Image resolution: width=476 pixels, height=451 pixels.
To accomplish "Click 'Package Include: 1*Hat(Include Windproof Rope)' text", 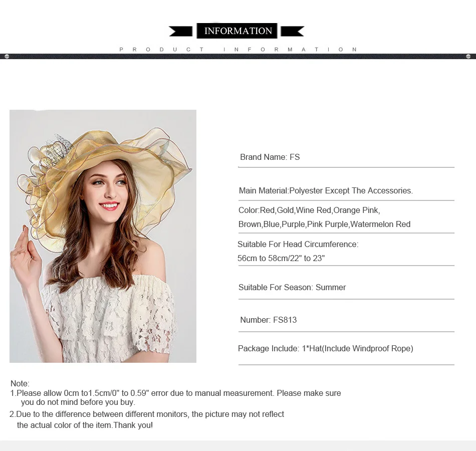I will pos(325,348).
